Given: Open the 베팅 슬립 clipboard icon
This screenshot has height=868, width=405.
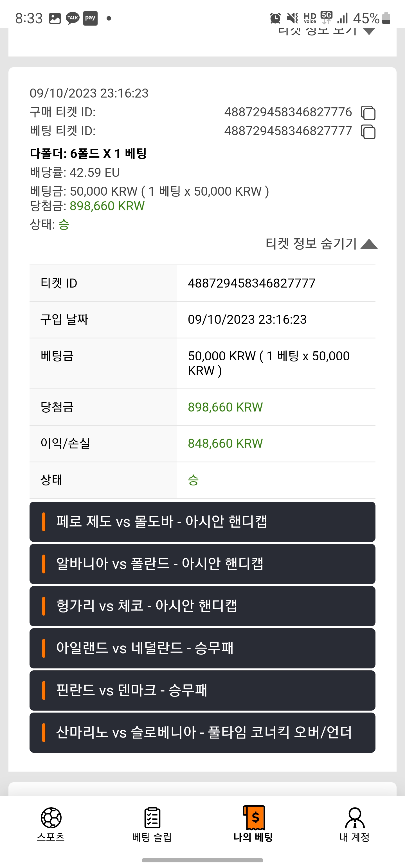Looking at the screenshot, I should pos(152,817).
